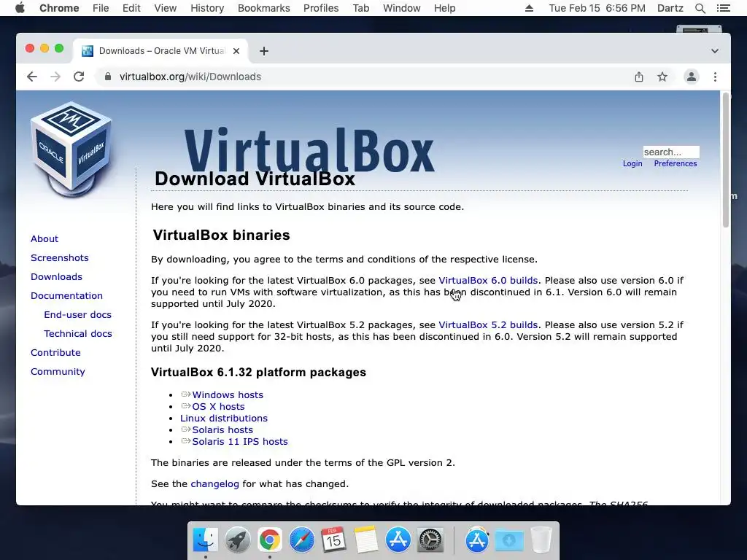
Task: Open Contribute in the sidebar
Action: pos(55,353)
